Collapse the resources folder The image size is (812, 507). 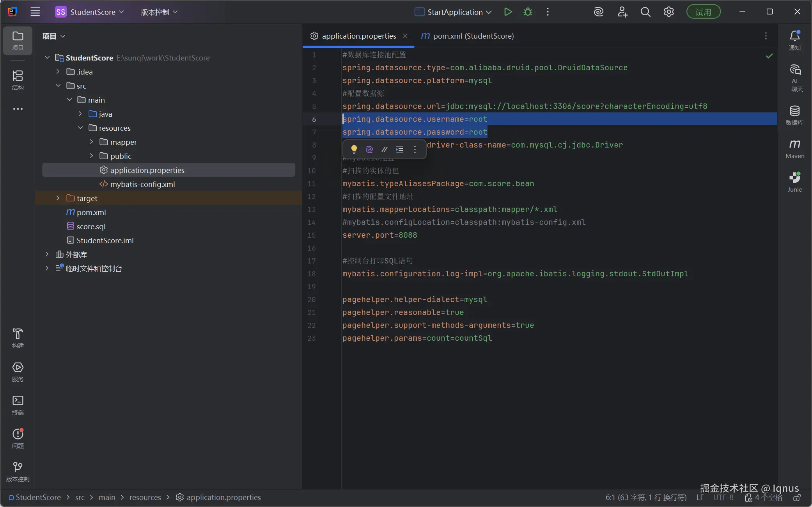(x=80, y=128)
